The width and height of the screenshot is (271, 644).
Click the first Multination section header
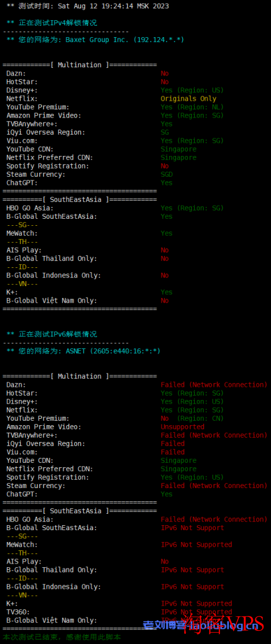coord(80,65)
